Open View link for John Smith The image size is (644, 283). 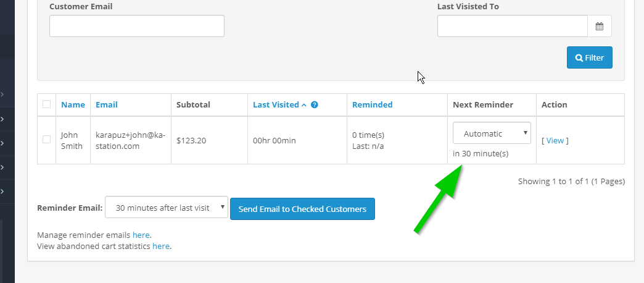[x=555, y=140]
